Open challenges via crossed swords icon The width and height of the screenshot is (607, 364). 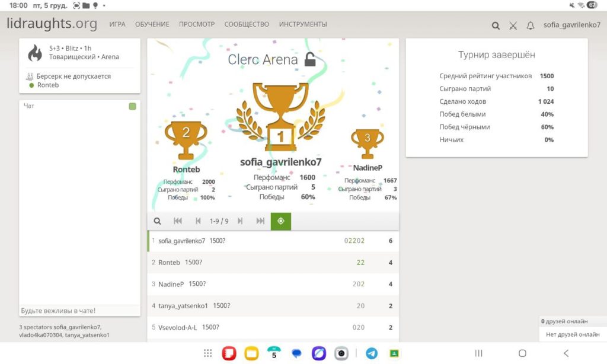pos(513,25)
